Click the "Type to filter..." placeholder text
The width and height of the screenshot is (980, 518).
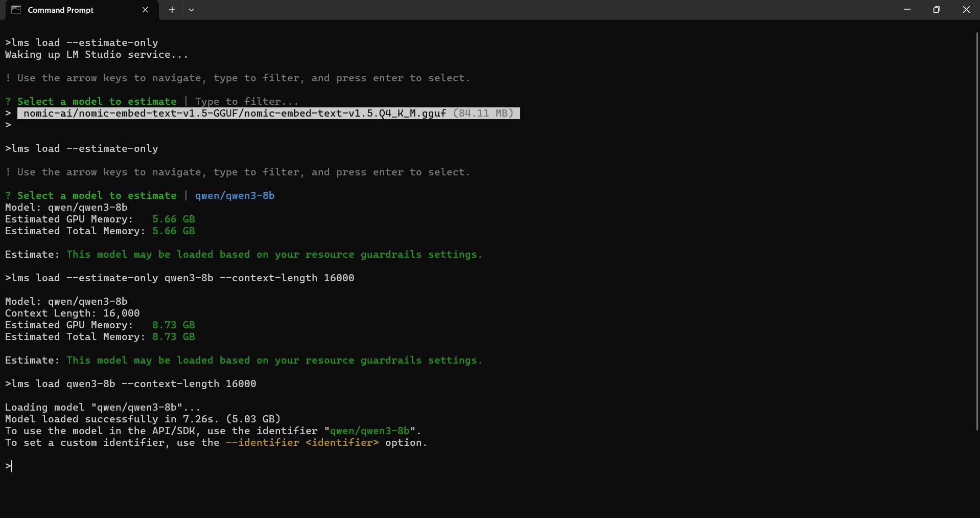pos(247,101)
